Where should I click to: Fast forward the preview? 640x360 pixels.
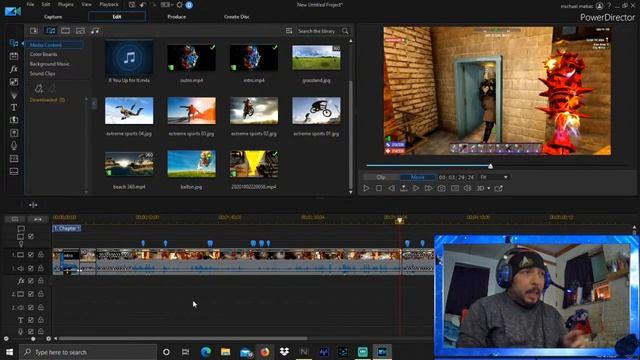(428, 188)
